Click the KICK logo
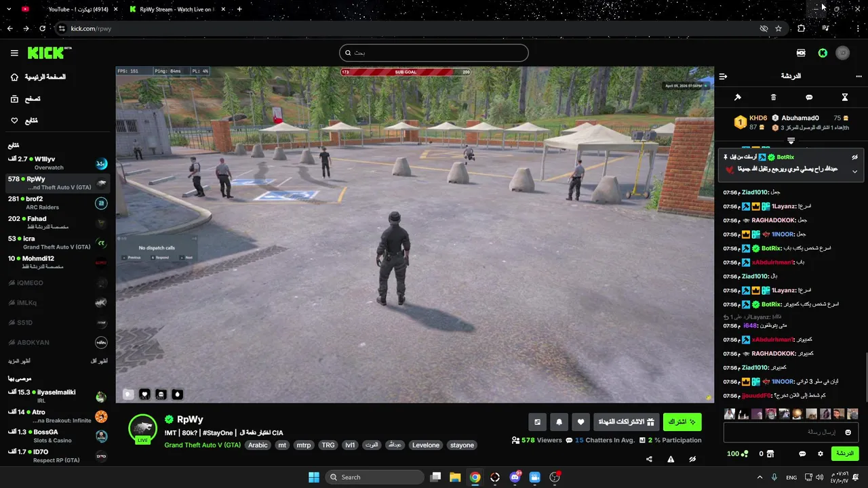 [x=49, y=53]
